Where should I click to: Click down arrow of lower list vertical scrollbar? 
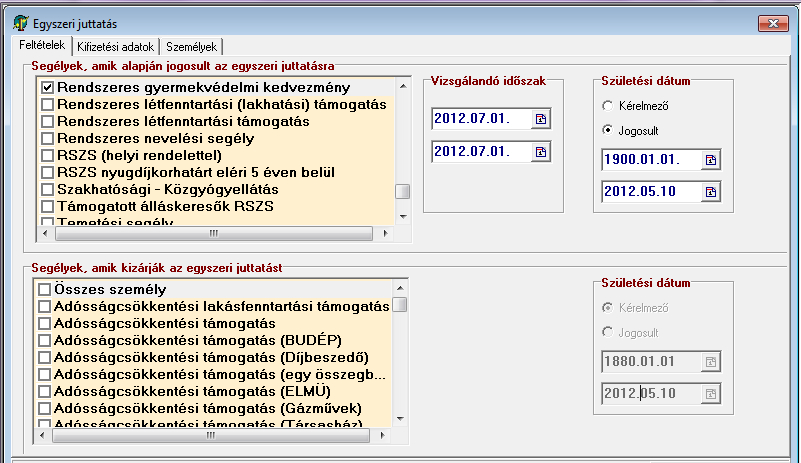tap(400, 419)
